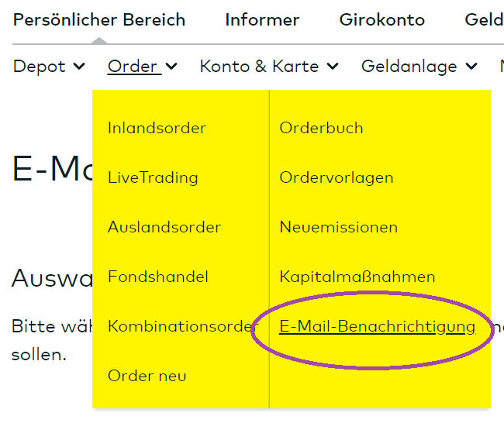Image resolution: width=504 pixels, height=423 pixels.
Task: Click the E-Mail-Benachrichtigung link
Action: tap(377, 326)
